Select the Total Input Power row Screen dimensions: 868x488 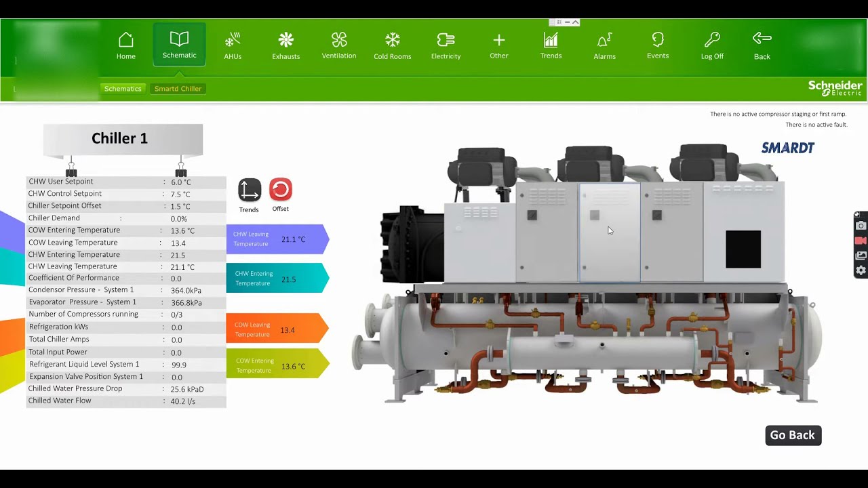(x=126, y=352)
